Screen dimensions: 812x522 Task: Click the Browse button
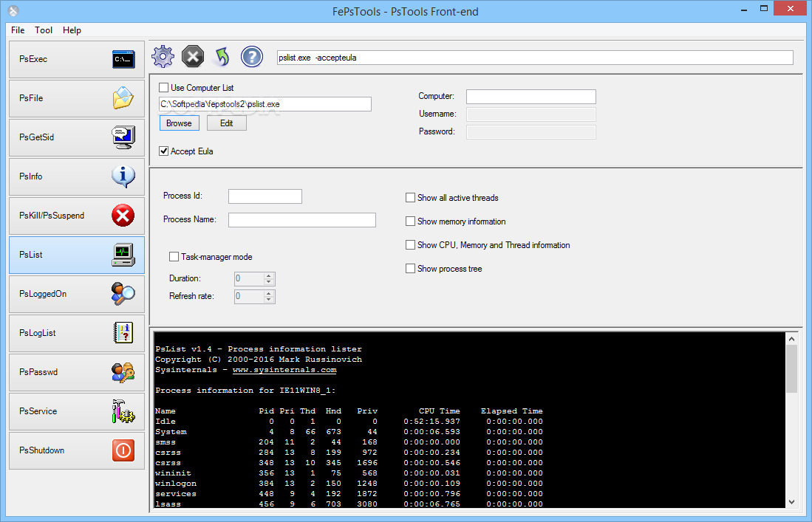click(x=180, y=123)
